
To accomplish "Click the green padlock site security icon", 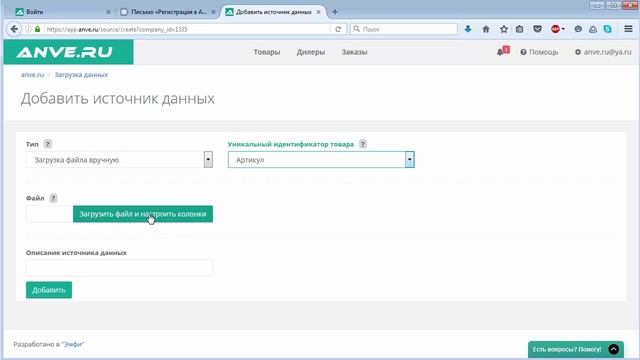I will 38,29.
